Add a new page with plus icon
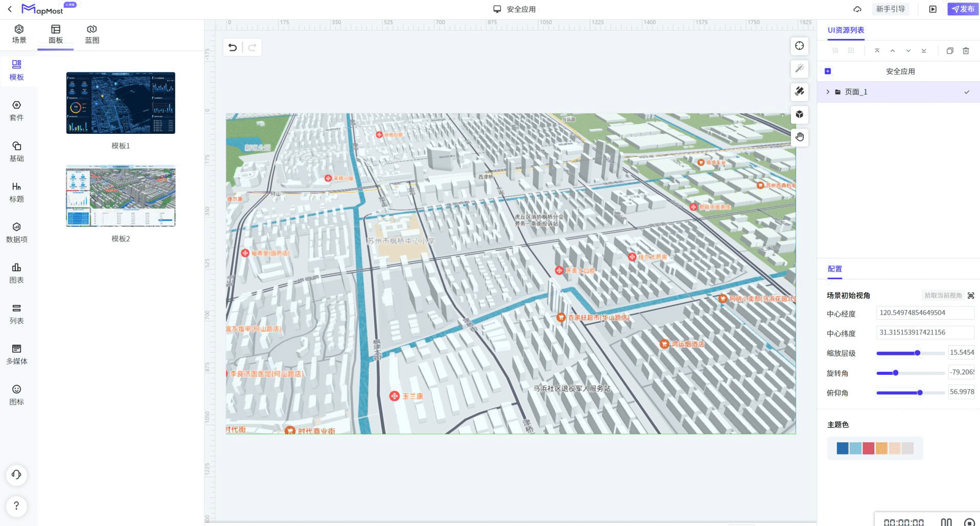Viewport: 980px width, 526px height. click(828, 71)
